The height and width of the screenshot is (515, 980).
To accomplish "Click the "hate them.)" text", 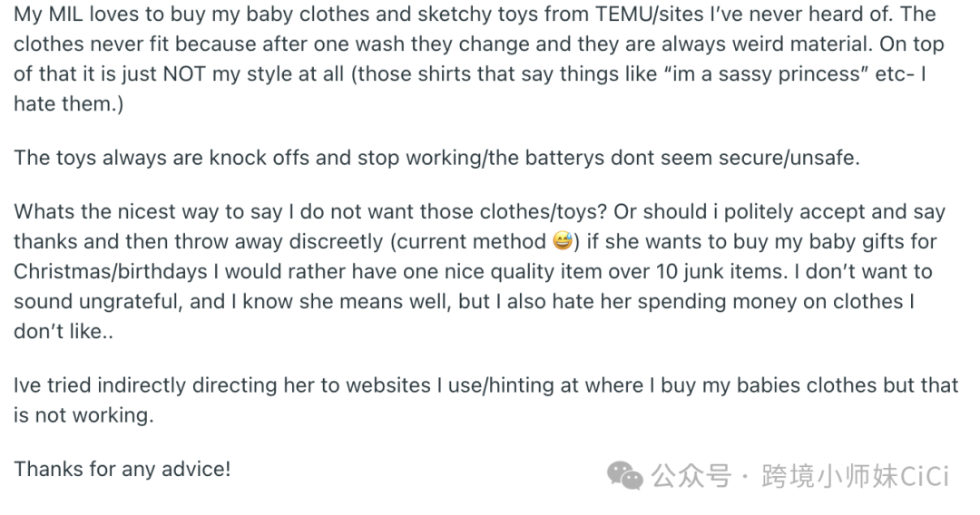I will 69,104.
